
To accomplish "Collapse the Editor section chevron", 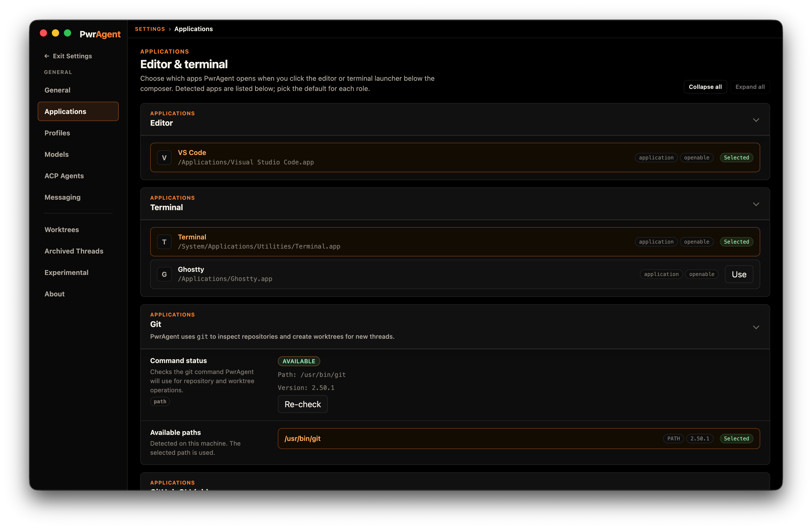I will [756, 120].
